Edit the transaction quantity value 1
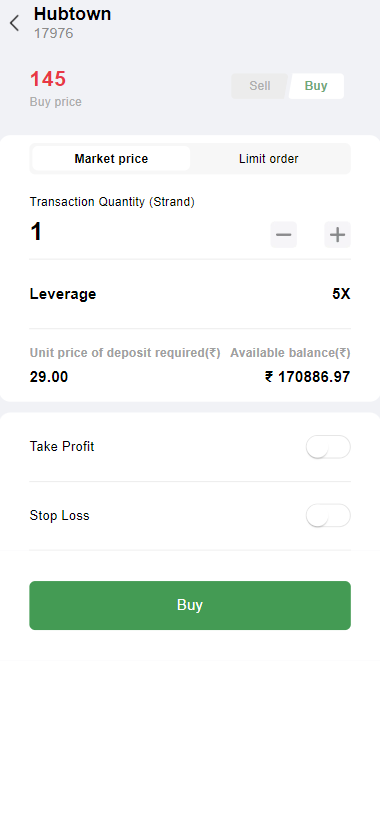 [x=36, y=232]
